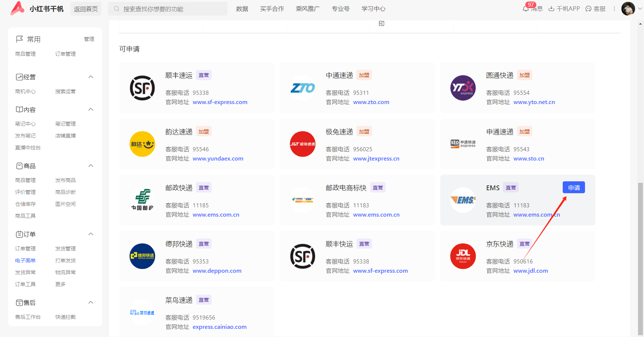Click the 极兔速递 J&T red logo
644x337 pixels.
(303, 144)
